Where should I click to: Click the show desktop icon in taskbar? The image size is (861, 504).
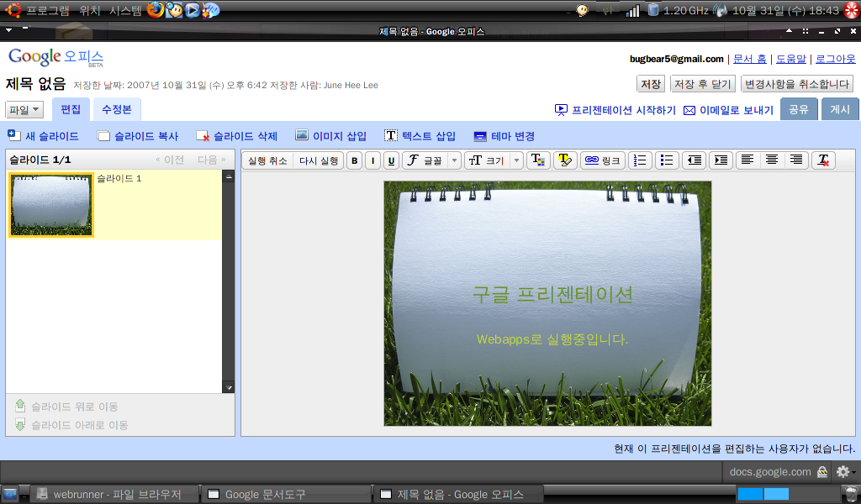(10, 494)
